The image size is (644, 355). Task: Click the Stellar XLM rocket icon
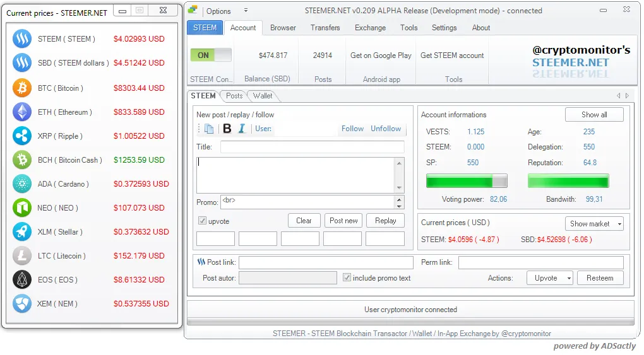coord(22,232)
